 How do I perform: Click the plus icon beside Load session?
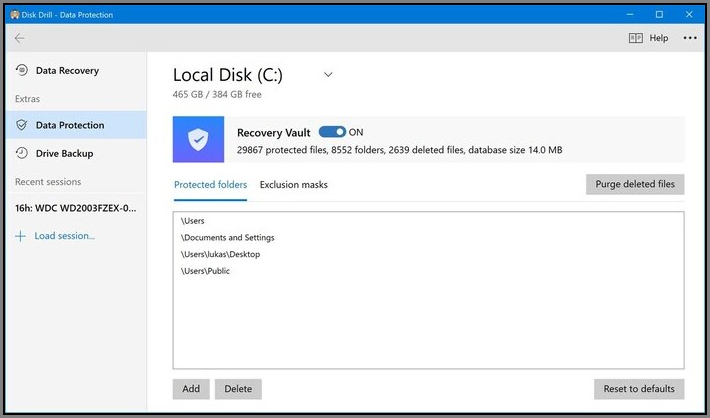(20, 236)
